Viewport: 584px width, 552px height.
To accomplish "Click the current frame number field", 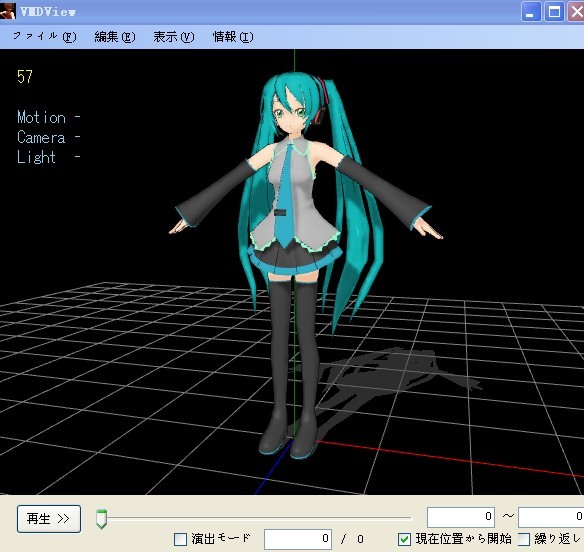I will pyautogui.click(x=298, y=539).
